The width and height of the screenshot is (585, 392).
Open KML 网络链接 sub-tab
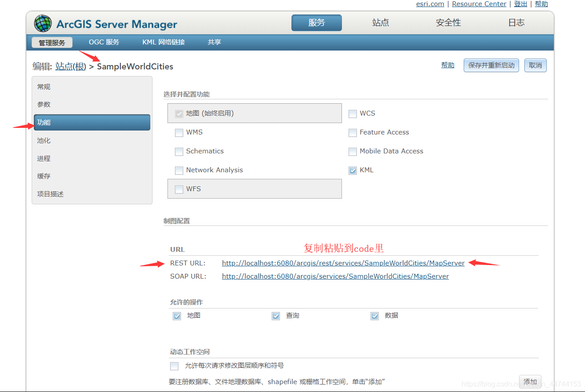tap(164, 42)
